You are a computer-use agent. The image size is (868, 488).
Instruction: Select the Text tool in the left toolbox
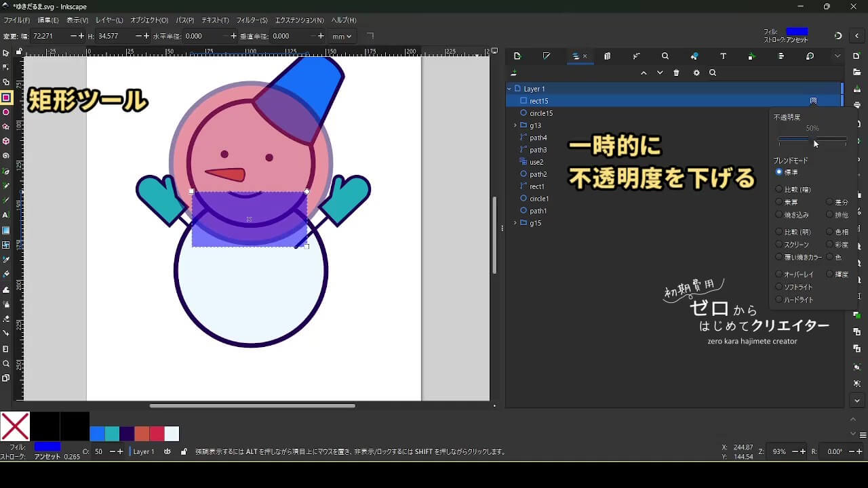click(x=6, y=215)
